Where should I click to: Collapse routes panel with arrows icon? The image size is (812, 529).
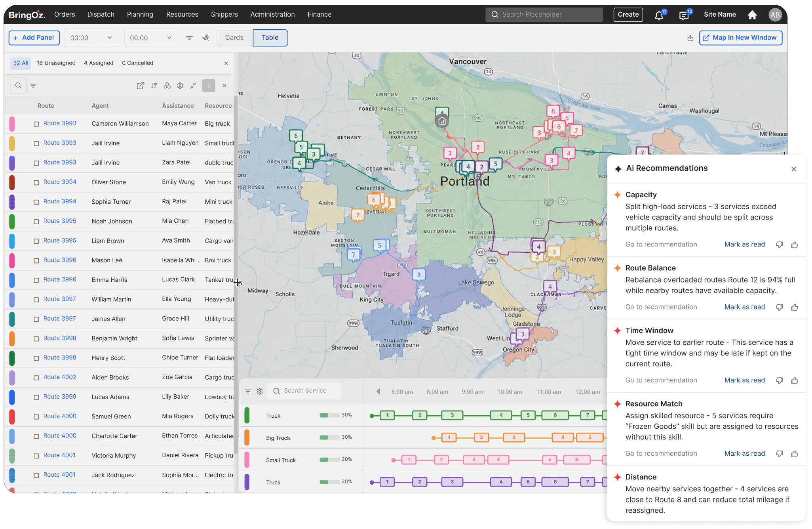[193, 86]
